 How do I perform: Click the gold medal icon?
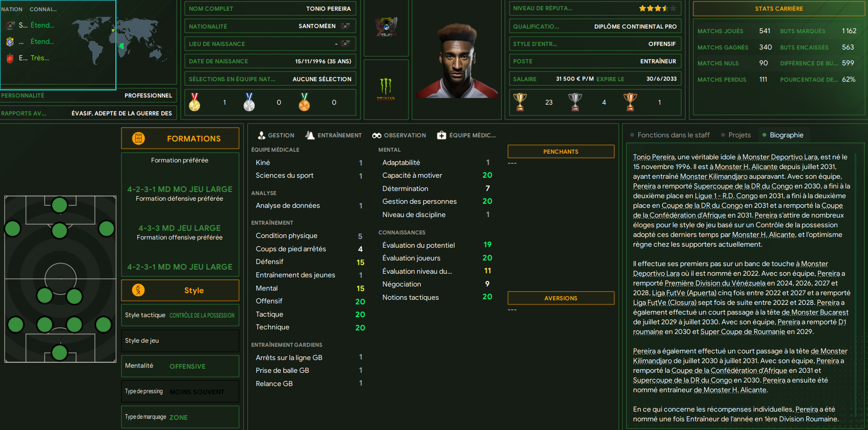(x=195, y=102)
